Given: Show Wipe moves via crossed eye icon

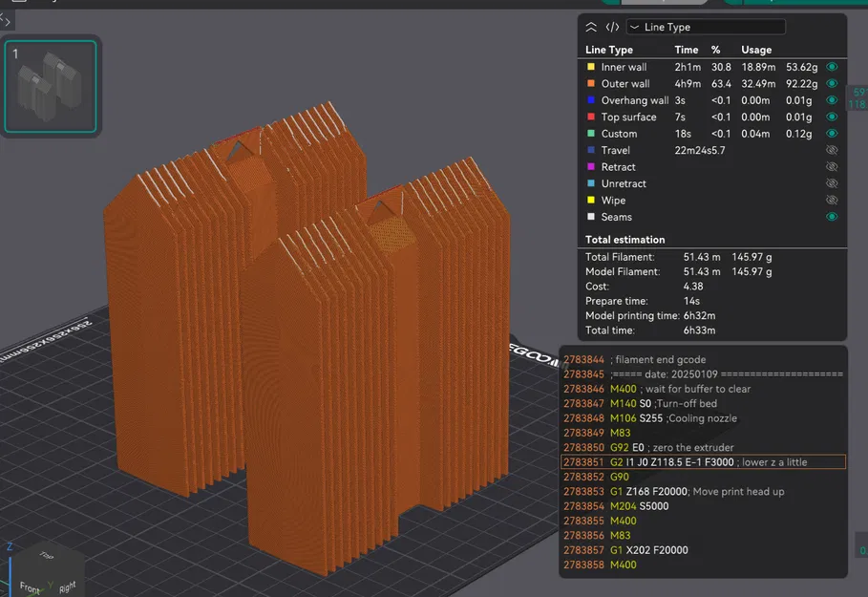Looking at the screenshot, I should [x=832, y=201].
